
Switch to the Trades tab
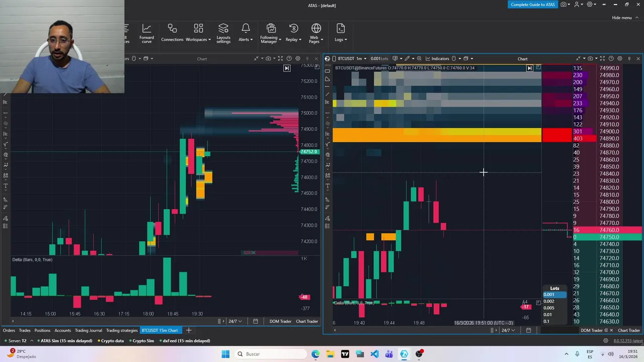(x=25, y=330)
